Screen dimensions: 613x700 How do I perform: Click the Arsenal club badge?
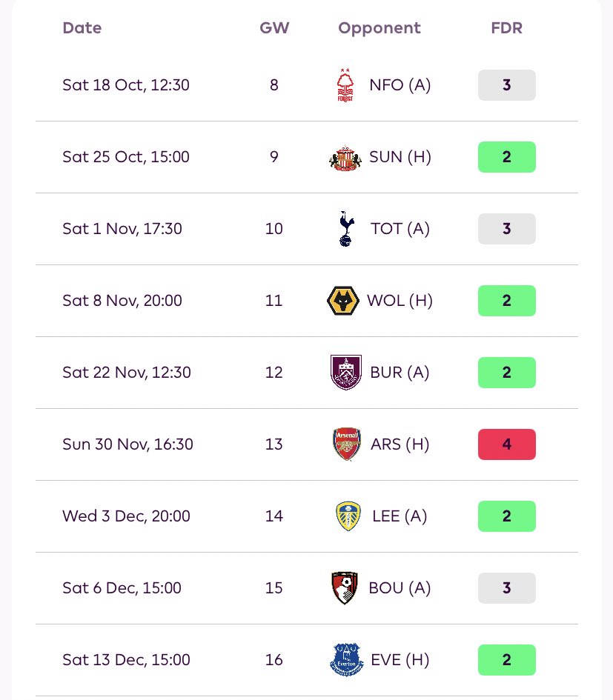(346, 444)
